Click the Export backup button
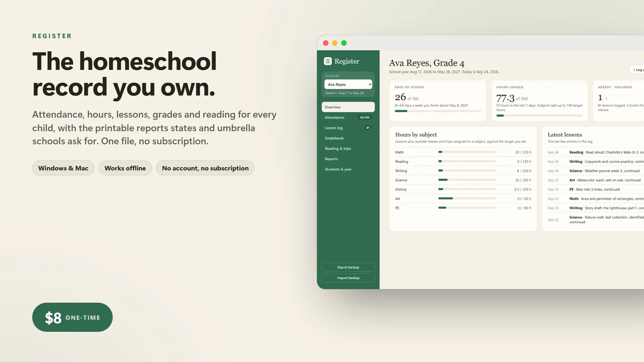This screenshot has width=644, height=362. tap(348, 267)
